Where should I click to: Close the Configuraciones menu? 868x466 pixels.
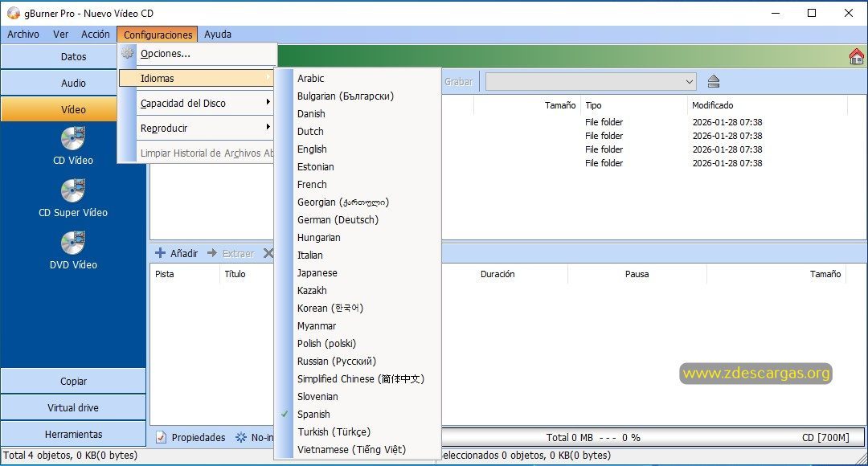[x=158, y=35]
